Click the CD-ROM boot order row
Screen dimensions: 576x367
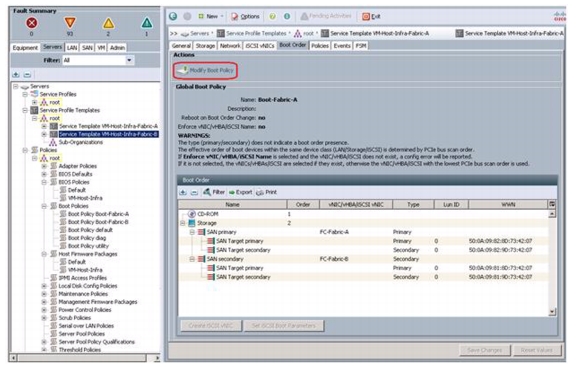click(x=363, y=214)
